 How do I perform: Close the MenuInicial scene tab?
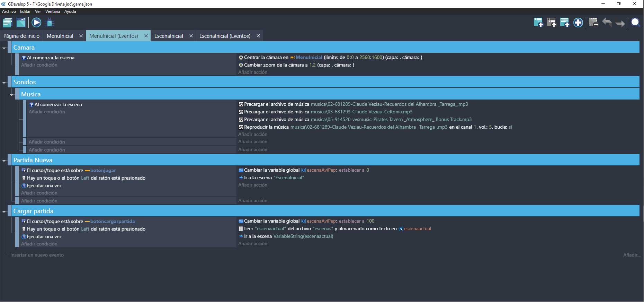(x=81, y=36)
